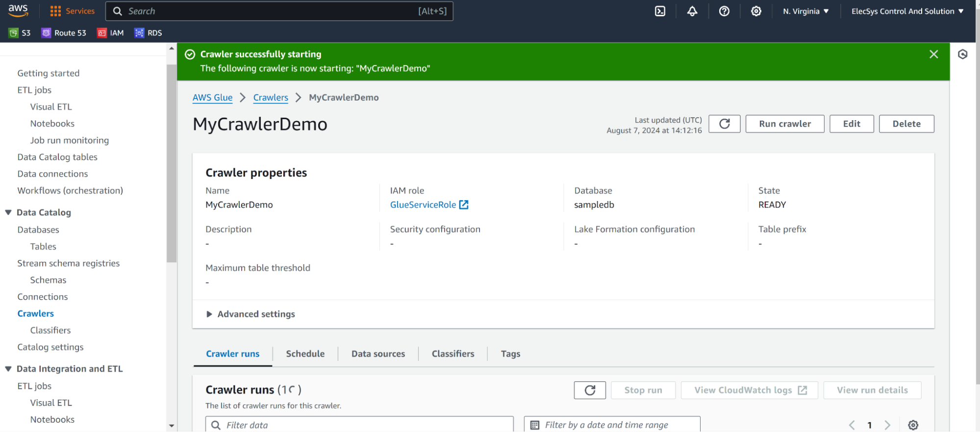Switch to the Classifiers tab
This screenshot has width=980, height=432.
click(x=453, y=354)
